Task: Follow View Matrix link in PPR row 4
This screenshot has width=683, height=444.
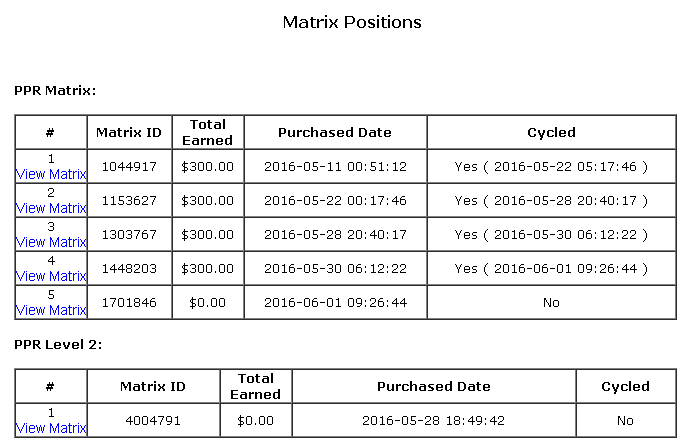Action: click(51, 276)
